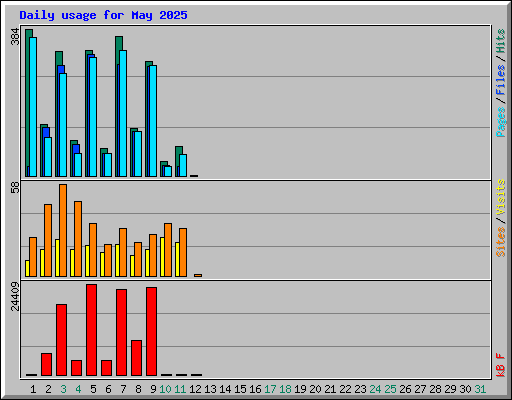Click the orange visits bar for day 10
512x400 pixels.
[168, 250]
